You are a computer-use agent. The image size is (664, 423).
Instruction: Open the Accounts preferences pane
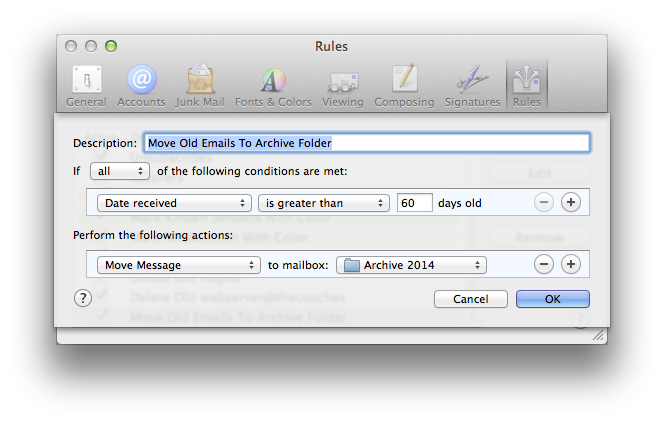tap(141, 86)
